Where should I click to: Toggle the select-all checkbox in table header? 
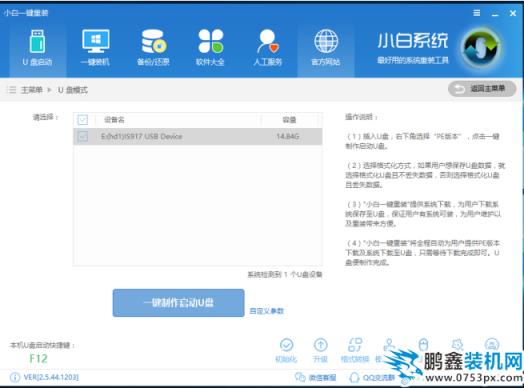tap(83, 120)
